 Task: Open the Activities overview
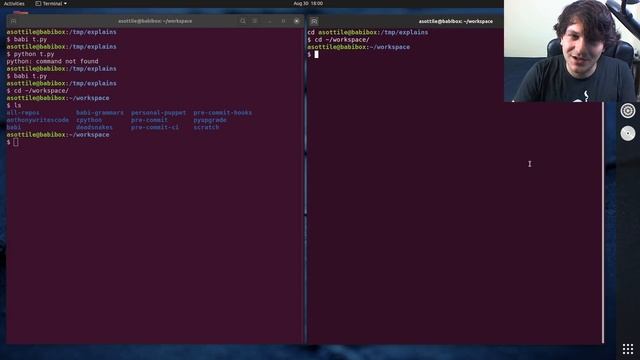[14, 3]
